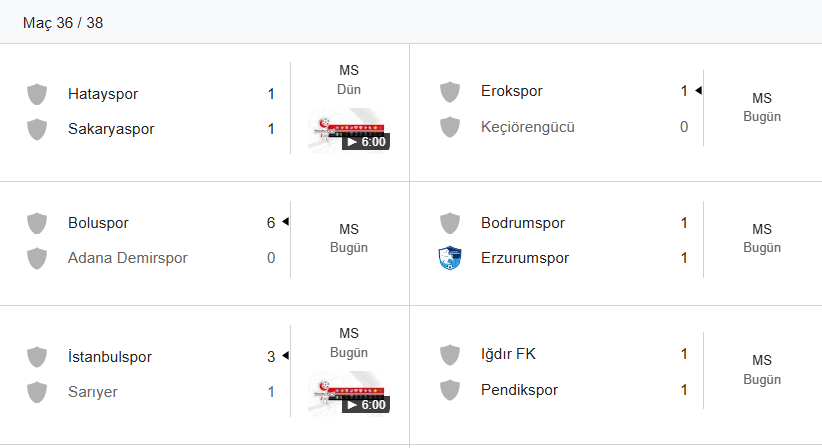Open the Sarıyer team link
The image size is (822, 448).
[93, 392]
